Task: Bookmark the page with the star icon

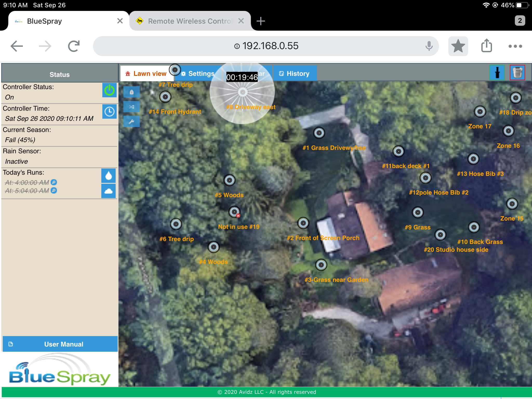Action: [458, 46]
